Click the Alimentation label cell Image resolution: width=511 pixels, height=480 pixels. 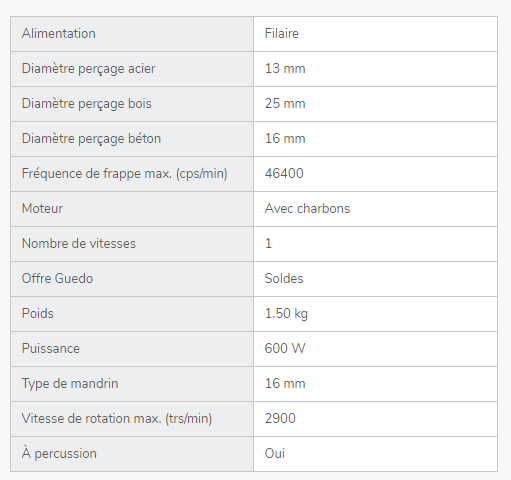pos(132,34)
